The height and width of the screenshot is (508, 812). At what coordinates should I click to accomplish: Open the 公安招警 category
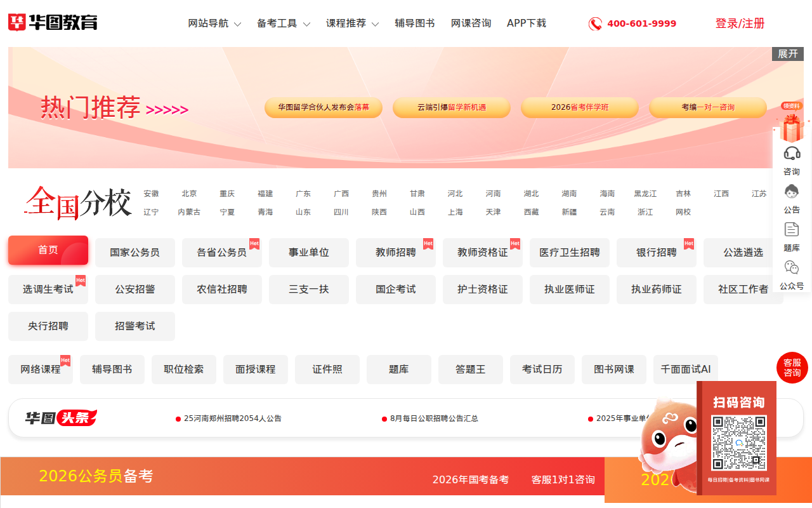135,290
